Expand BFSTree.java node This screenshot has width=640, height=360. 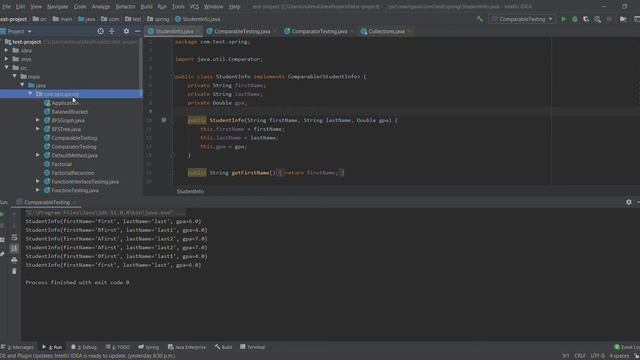(38, 129)
